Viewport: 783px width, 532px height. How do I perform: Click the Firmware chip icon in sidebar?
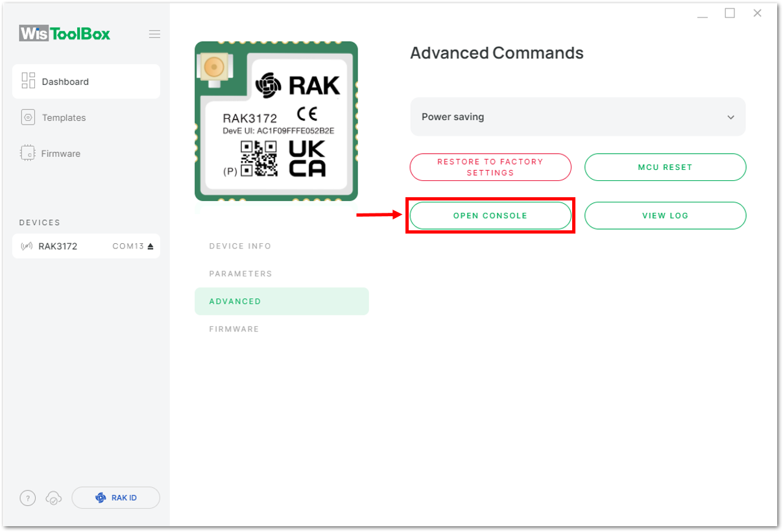[x=28, y=153]
